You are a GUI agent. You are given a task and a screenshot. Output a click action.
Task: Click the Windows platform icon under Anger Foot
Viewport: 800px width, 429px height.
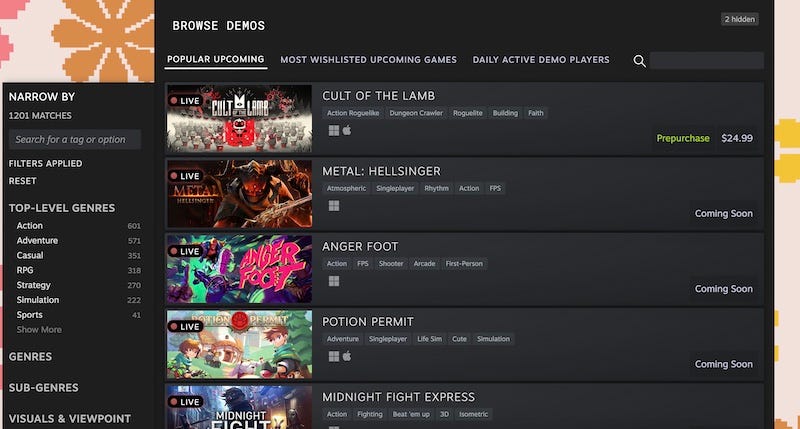click(334, 281)
